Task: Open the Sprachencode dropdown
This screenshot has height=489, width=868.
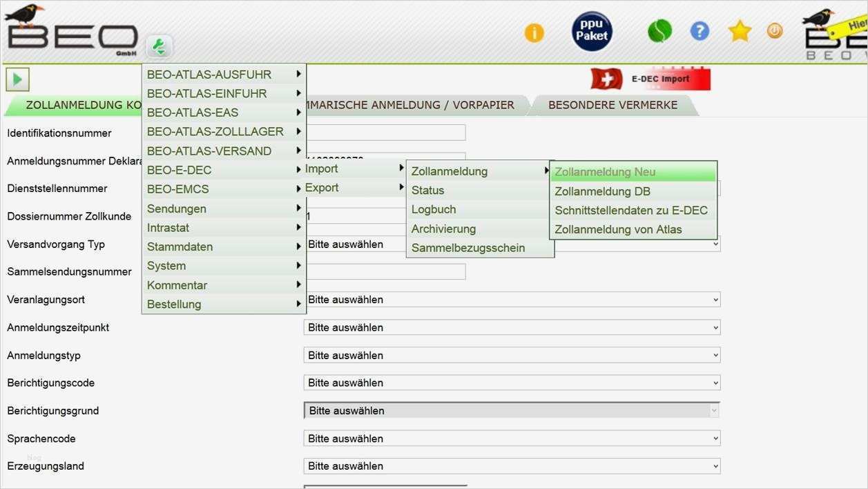Action: (x=511, y=438)
